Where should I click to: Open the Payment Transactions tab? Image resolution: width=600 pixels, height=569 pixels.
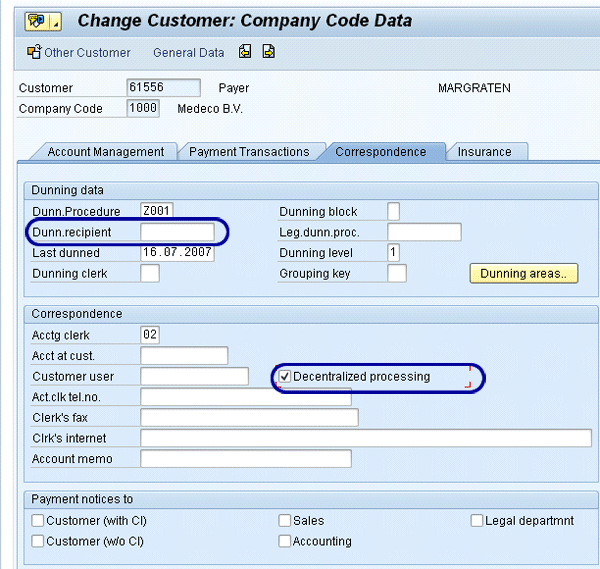pyautogui.click(x=249, y=152)
